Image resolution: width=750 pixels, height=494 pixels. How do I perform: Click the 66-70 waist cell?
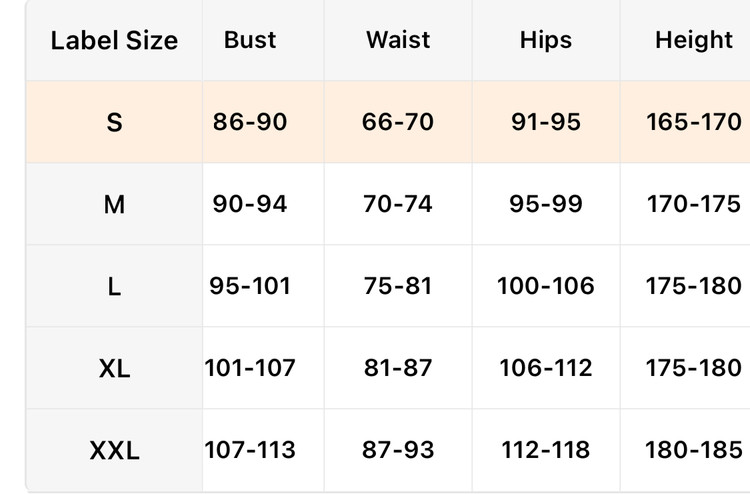pyautogui.click(x=398, y=122)
